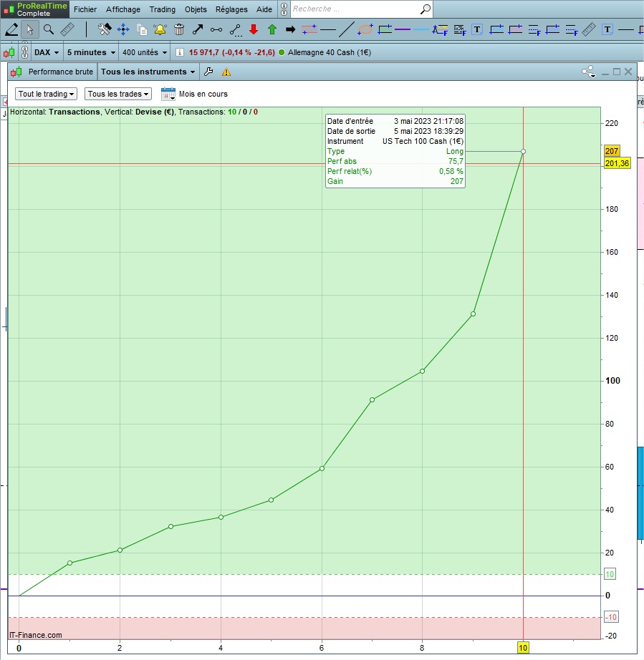Open the Réglages menu
644x660 pixels.
click(x=231, y=9)
